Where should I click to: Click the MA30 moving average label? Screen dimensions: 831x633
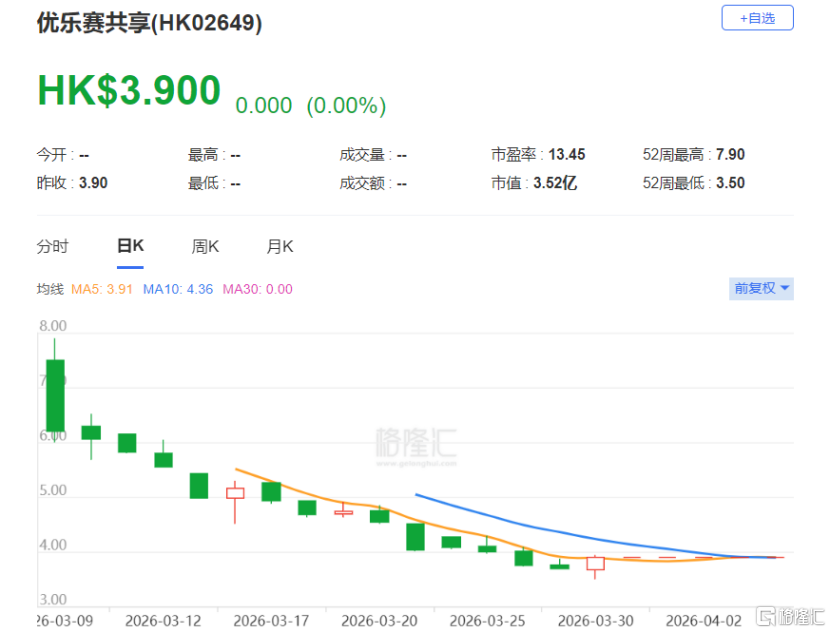coord(258,289)
